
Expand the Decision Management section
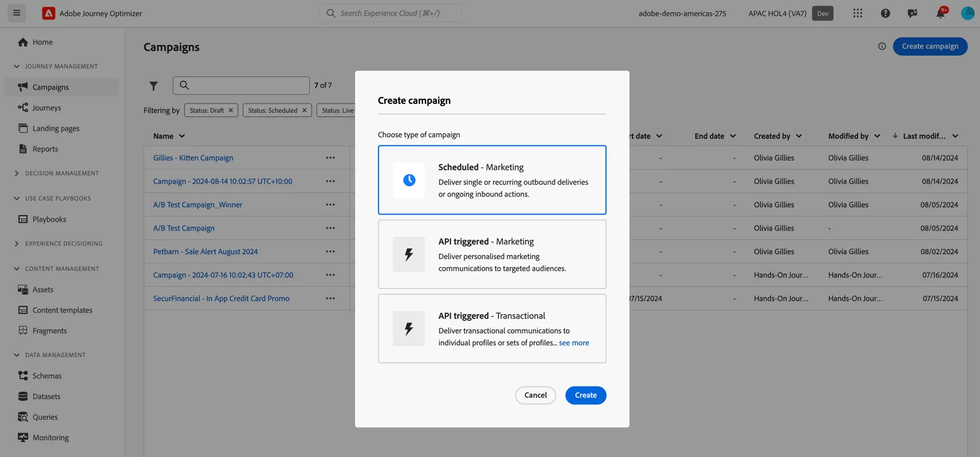pos(17,173)
